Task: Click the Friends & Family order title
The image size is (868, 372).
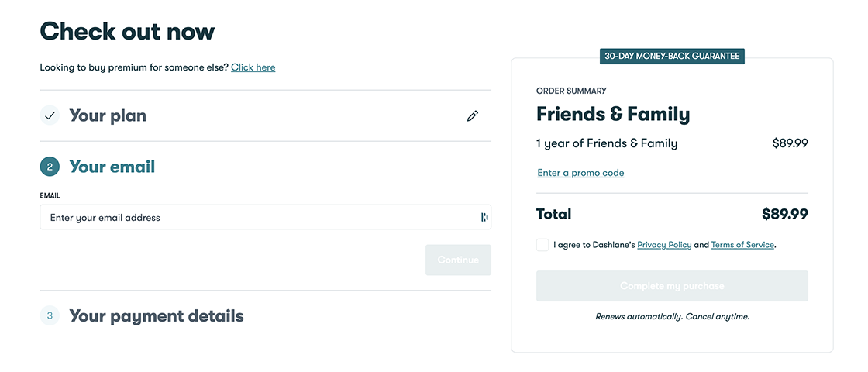Action: click(613, 115)
